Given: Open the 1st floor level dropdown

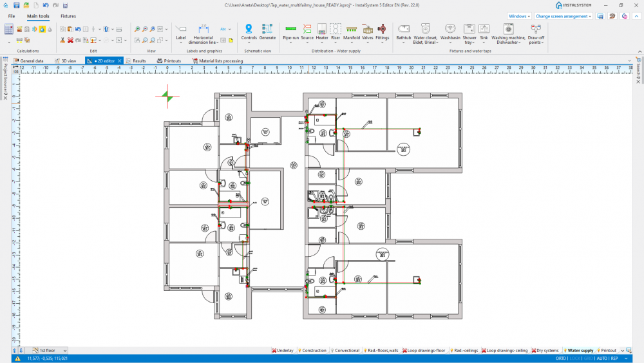Looking at the screenshot, I should pyautogui.click(x=64, y=351).
